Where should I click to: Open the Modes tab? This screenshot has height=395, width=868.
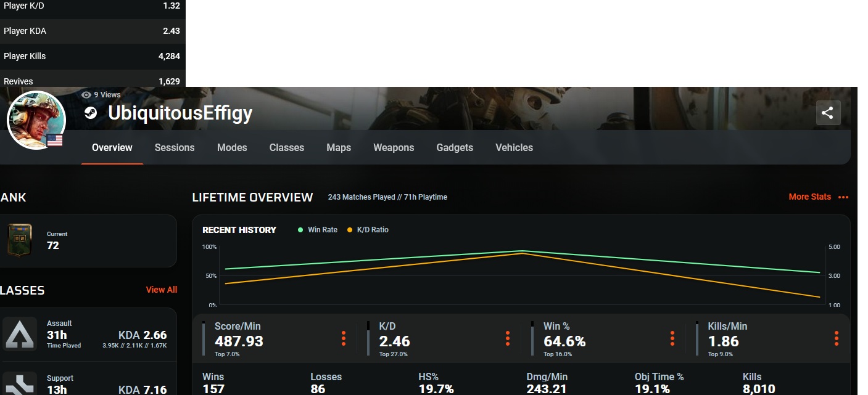[232, 147]
